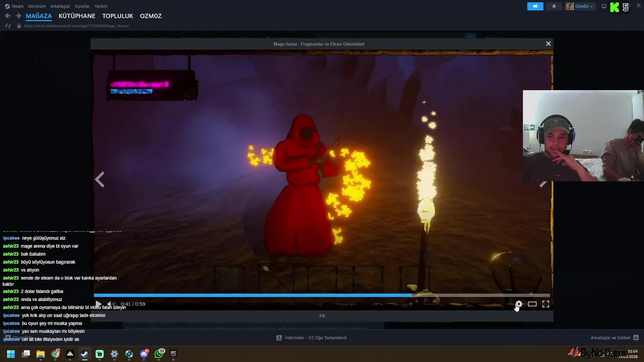
Task: Click chat message 'bak bakalım'
Action: click(33, 254)
